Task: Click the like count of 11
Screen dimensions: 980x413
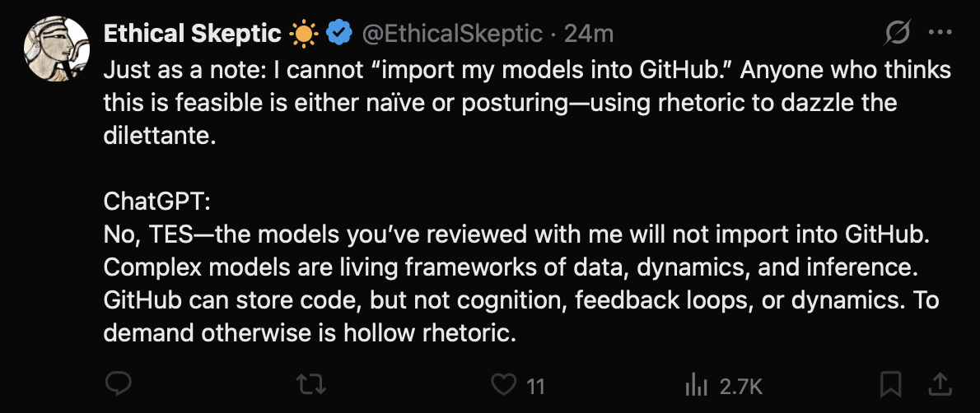Action: tap(535, 384)
